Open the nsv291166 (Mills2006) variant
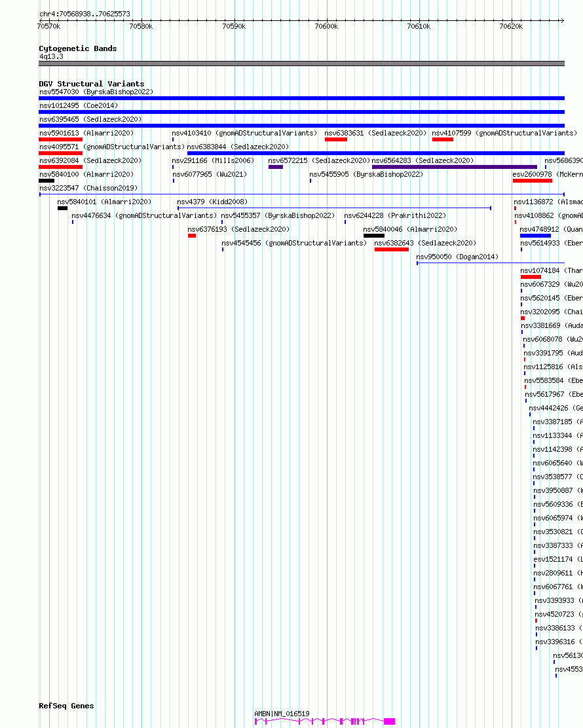 pos(213,160)
